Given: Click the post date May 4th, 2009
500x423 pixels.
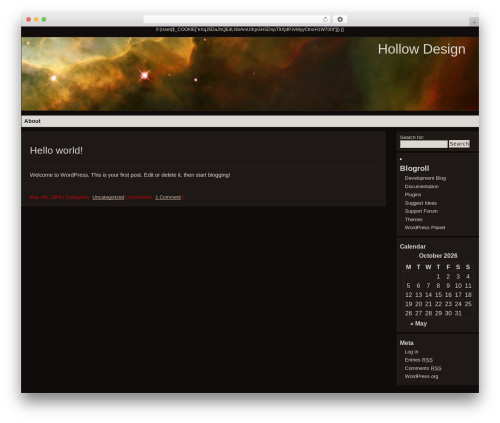Looking at the screenshot, I should click(x=46, y=197).
